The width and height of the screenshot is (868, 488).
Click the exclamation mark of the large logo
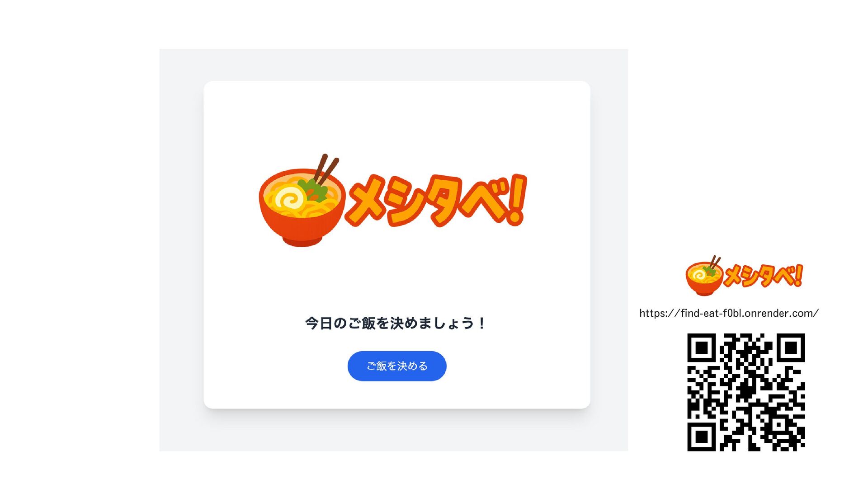[x=517, y=200]
